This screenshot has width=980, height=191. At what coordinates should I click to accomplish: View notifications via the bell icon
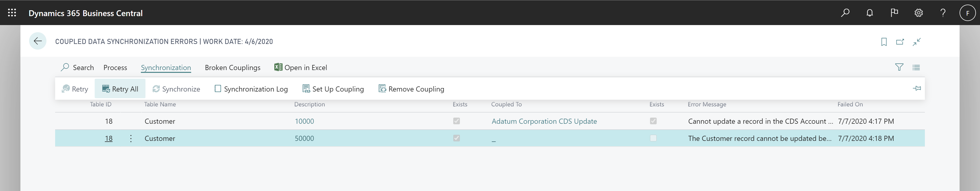(870, 13)
